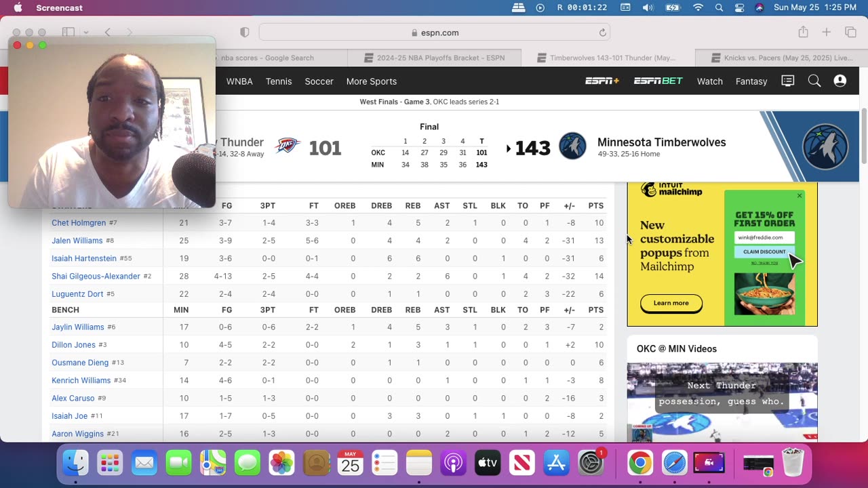Open the Soccer nav item
The image size is (868, 488).
tap(319, 81)
